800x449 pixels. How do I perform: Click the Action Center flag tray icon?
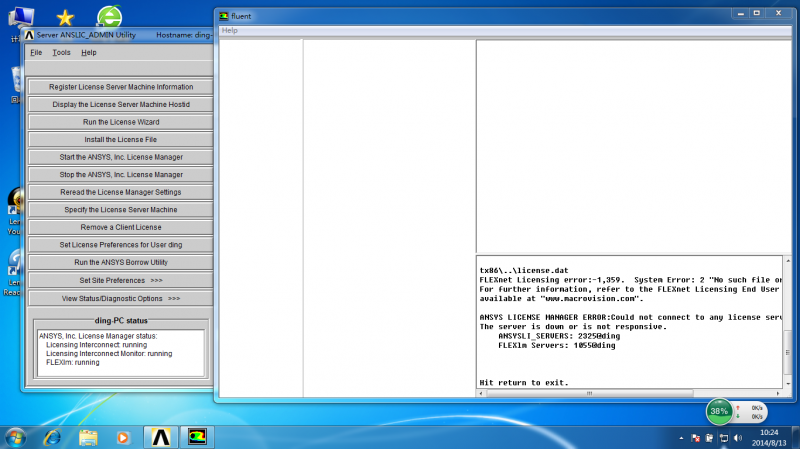(695, 438)
